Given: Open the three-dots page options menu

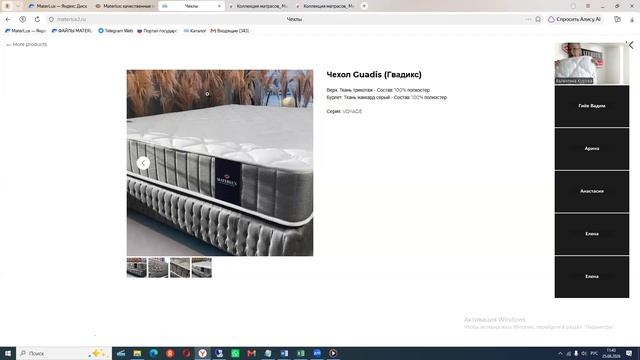Looking at the screenshot, I should (x=528, y=19).
